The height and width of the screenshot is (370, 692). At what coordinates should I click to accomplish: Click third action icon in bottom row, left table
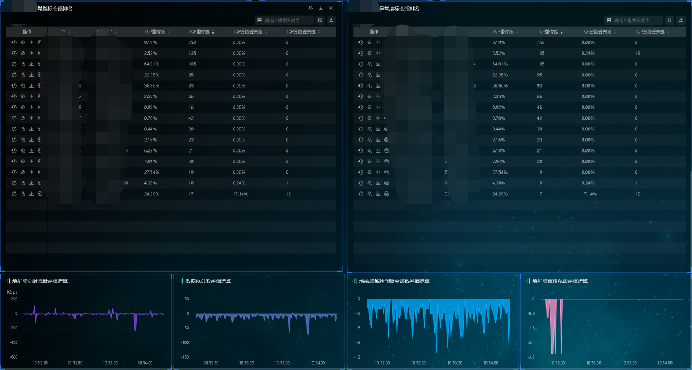click(x=31, y=193)
